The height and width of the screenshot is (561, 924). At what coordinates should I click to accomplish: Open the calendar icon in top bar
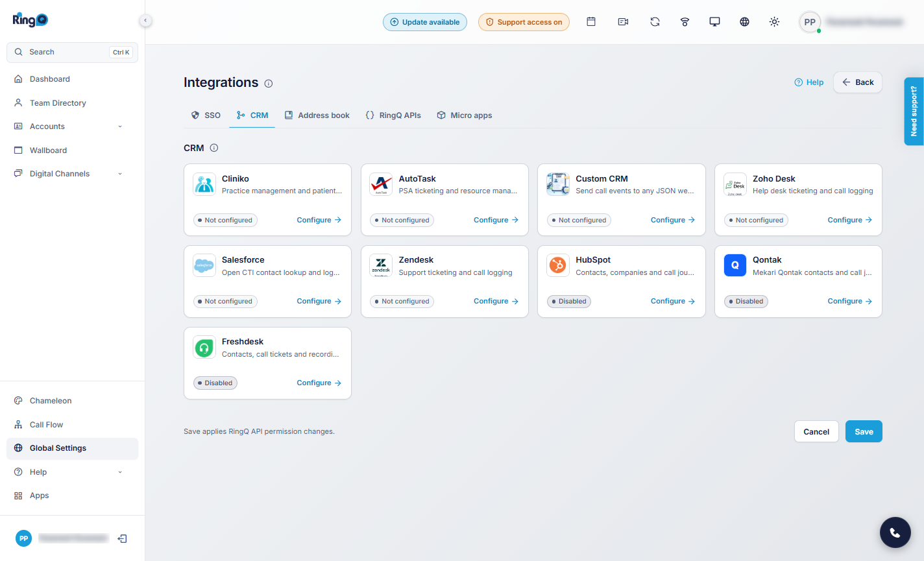(591, 22)
